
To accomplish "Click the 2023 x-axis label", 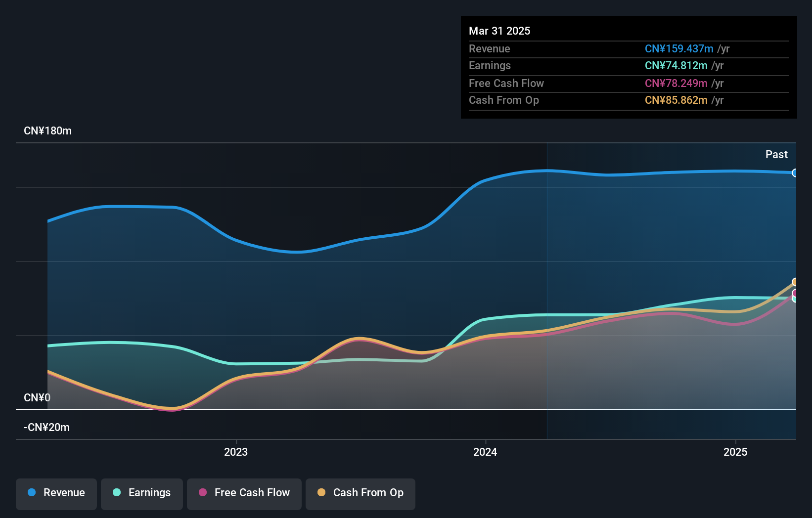I will [236, 452].
